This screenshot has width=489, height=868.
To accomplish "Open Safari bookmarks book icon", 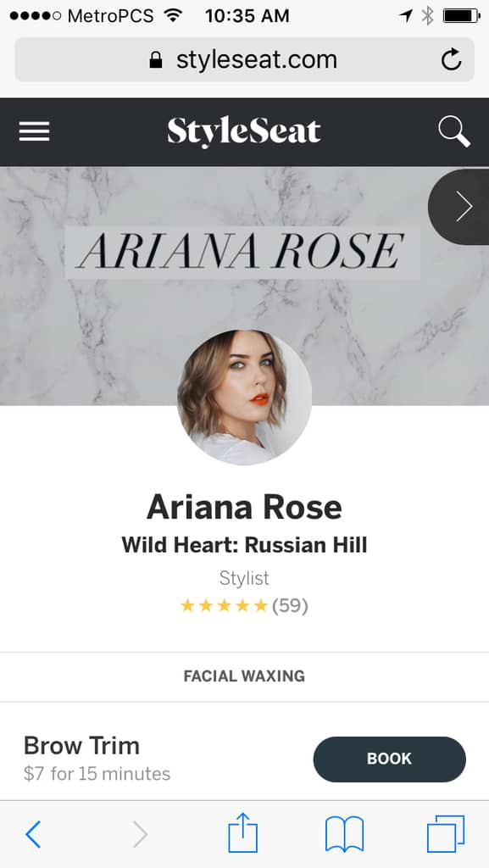I will (344, 834).
